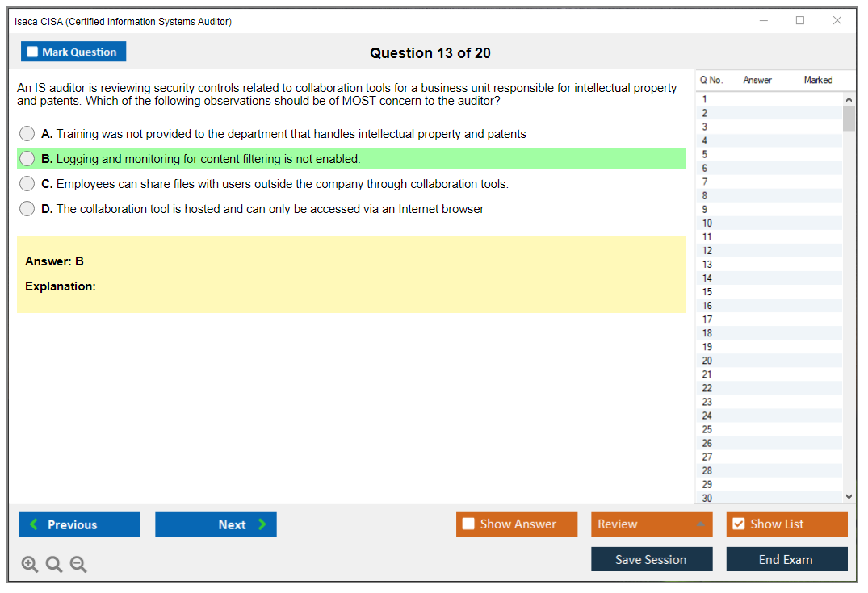Viewport: 868px width, 593px height.
Task: Select answer B about logging and monitoring
Action: (x=27, y=159)
